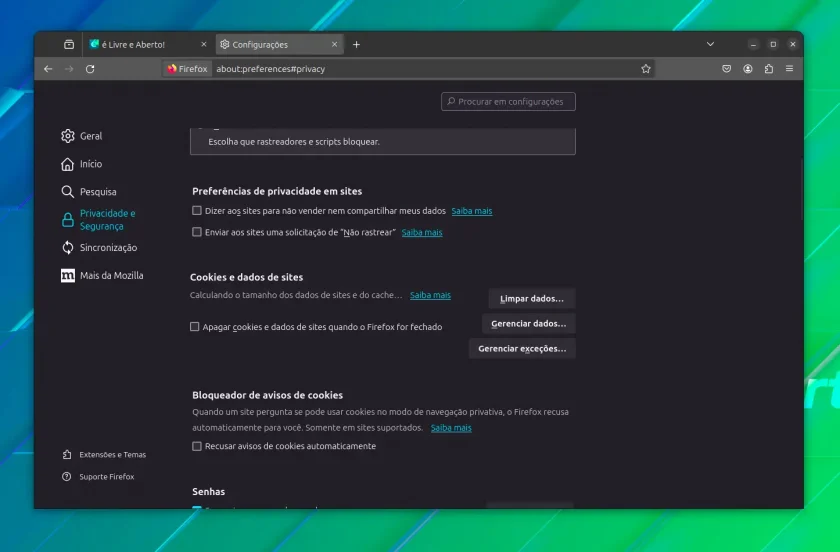Viewport: 840px width, 552px height.
Task: Click the Limpar dados button
Action: (x=532, y=299)
